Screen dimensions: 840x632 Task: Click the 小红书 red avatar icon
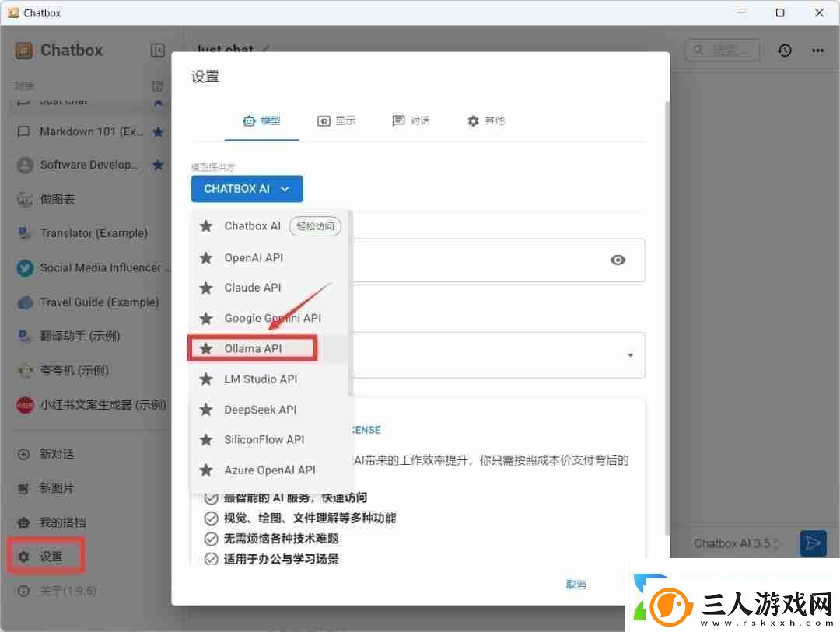click(25, 405)
